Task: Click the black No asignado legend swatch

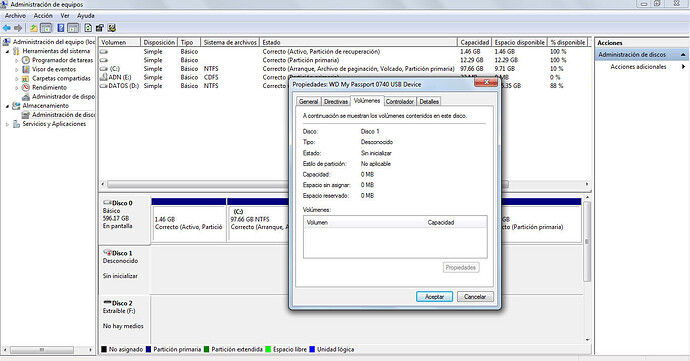Action: [104, 349]
